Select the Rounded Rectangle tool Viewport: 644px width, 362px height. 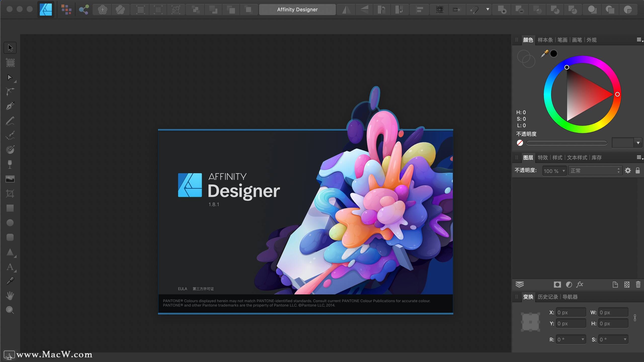[10, 237]
